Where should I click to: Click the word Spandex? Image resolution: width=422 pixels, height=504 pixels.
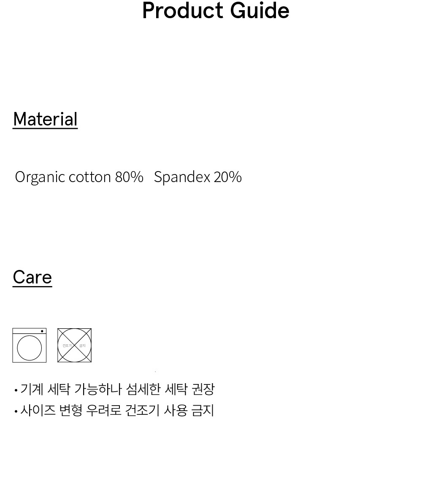[x=182, y=177]
